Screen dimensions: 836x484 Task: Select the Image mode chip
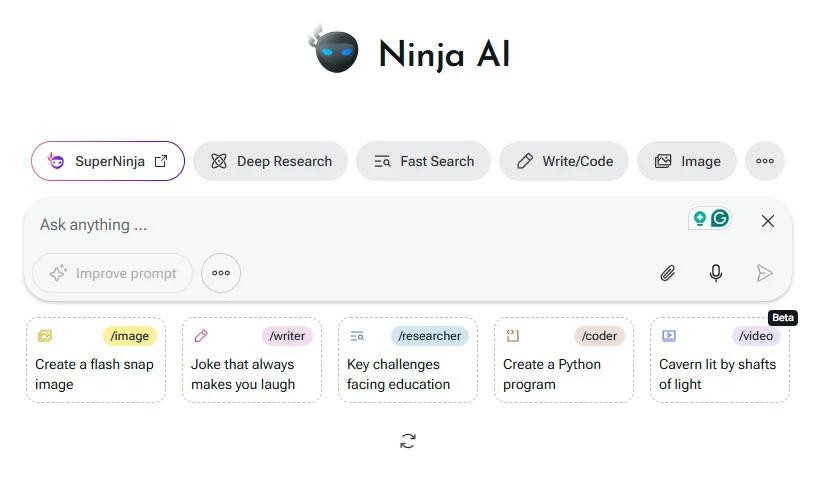coord(687,161)
